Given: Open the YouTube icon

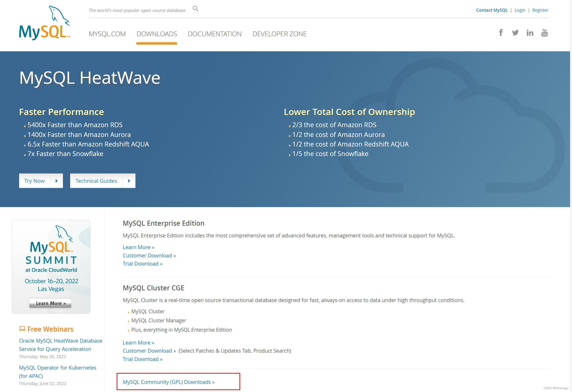Looking at the screenshot, I should pyautogui.click(x=544, y=33).
